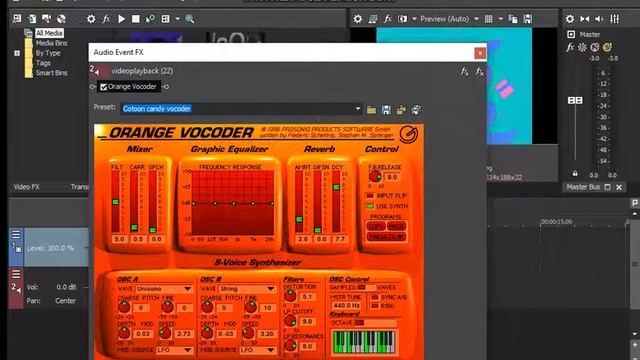The width and height of the screenshot is (640, 360).
Task: Open Project Media properties gear icon
Action: point(91,19)
